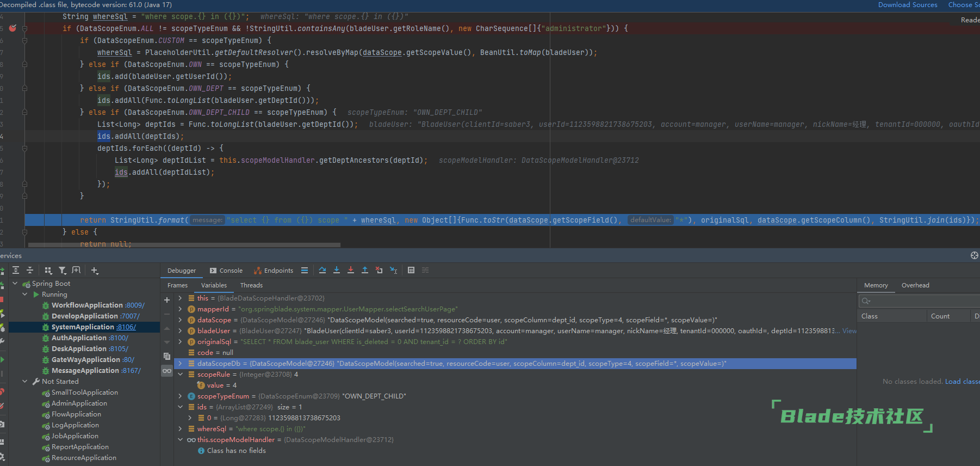
Task: Open SystemApplication port :8106/ link
Action: click(x=126, y=327)
